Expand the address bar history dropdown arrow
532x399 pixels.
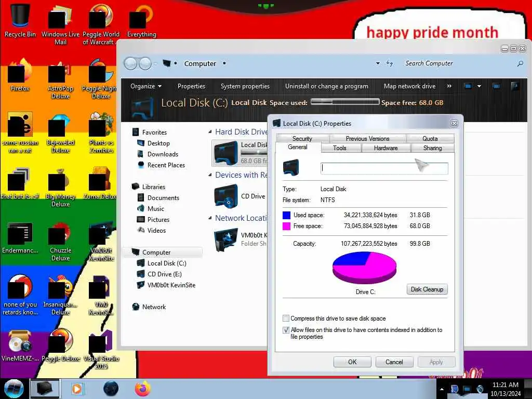[378, 63]
